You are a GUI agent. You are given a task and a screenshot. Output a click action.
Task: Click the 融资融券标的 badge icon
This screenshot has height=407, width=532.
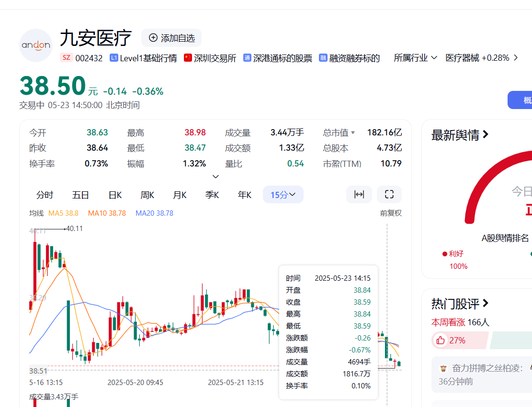pyautogui.click(x=323, y=58)
